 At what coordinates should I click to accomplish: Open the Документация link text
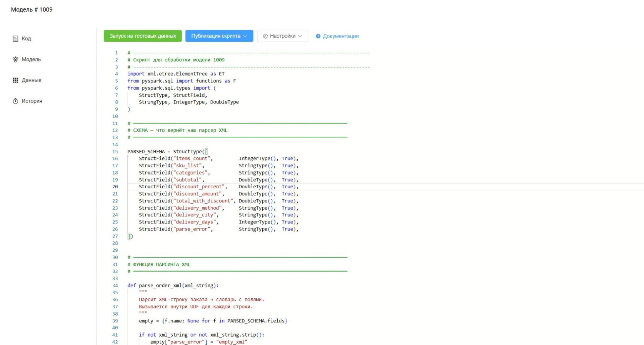(x=340, y=36)
